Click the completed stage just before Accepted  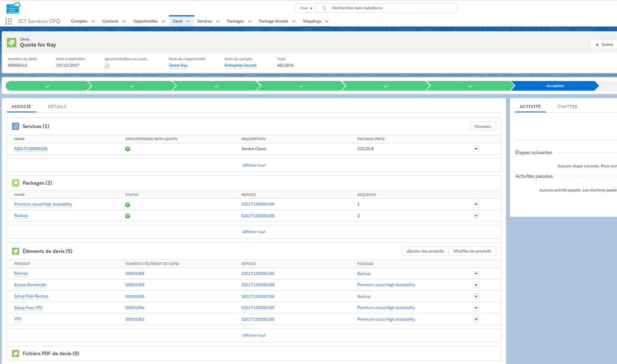click(470, 86)
